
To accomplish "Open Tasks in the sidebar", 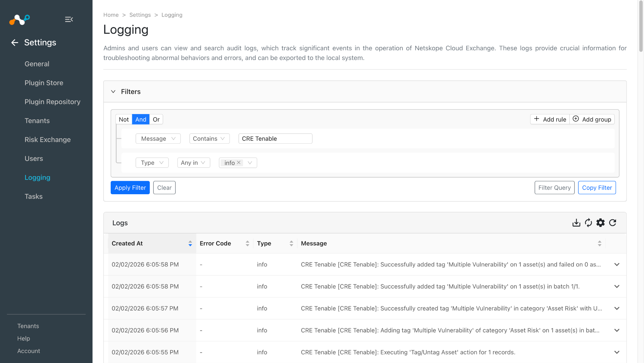I will [x=34, y=196].
